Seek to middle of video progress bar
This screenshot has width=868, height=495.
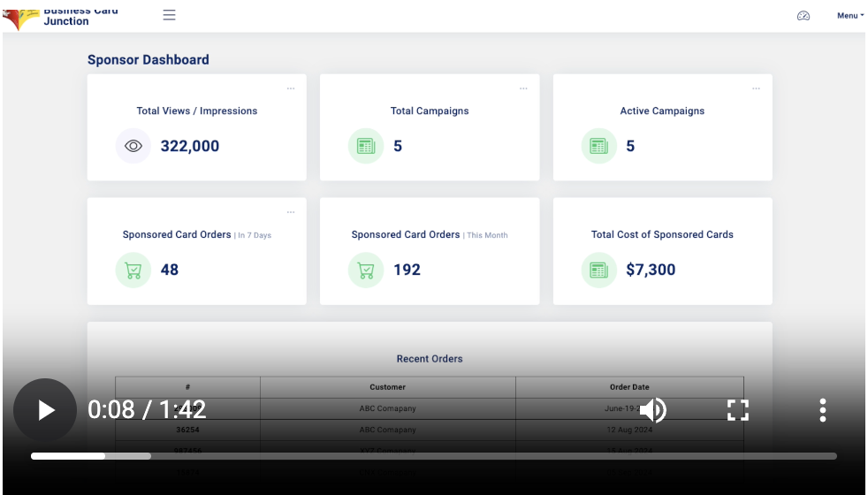coord(434,456)
